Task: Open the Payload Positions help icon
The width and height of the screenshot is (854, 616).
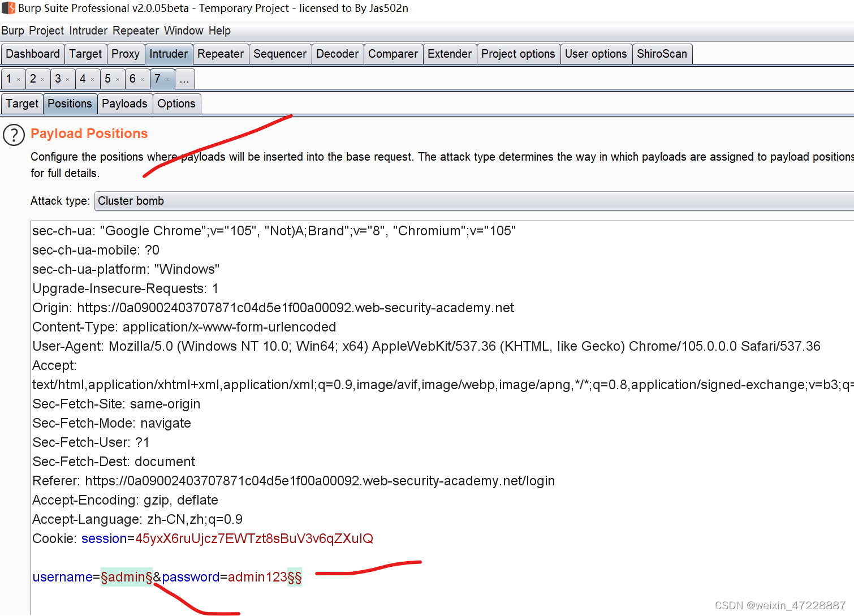Action: [x=14, y=135]
